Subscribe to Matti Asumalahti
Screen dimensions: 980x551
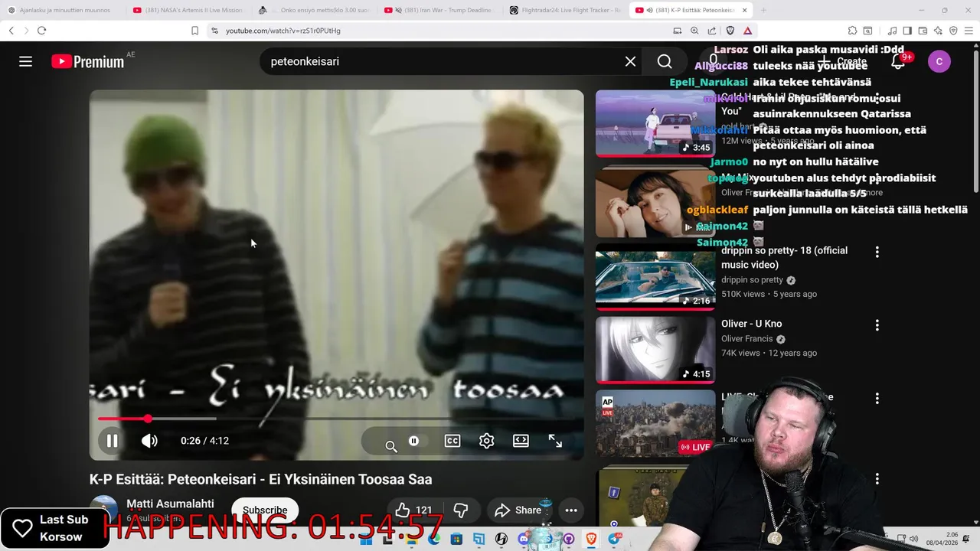[x=265, y=510]
